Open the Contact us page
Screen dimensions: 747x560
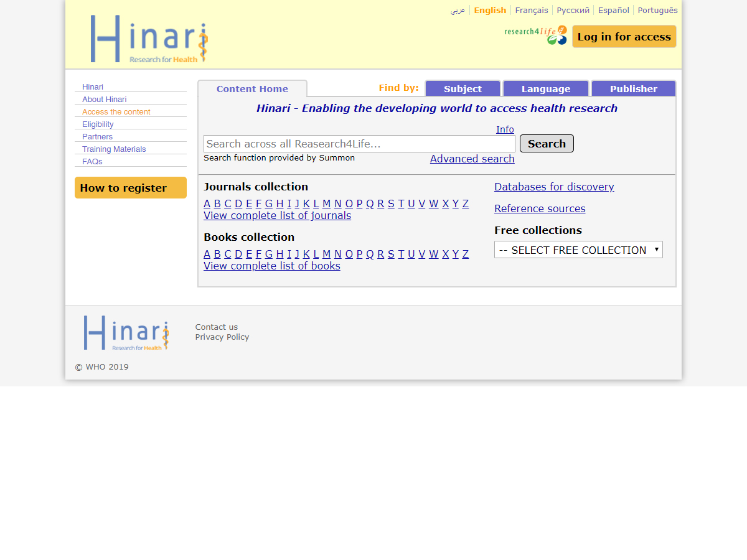tap(216, 327)
